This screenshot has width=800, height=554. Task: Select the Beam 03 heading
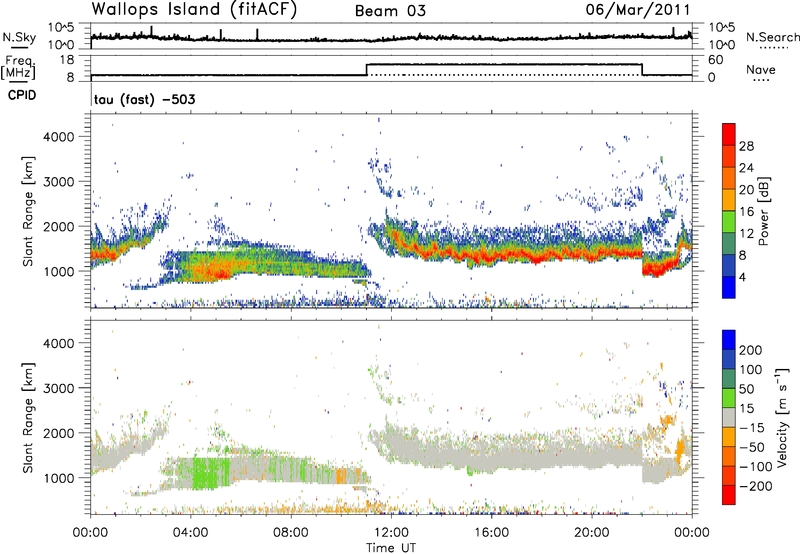[x=390, y=11]
